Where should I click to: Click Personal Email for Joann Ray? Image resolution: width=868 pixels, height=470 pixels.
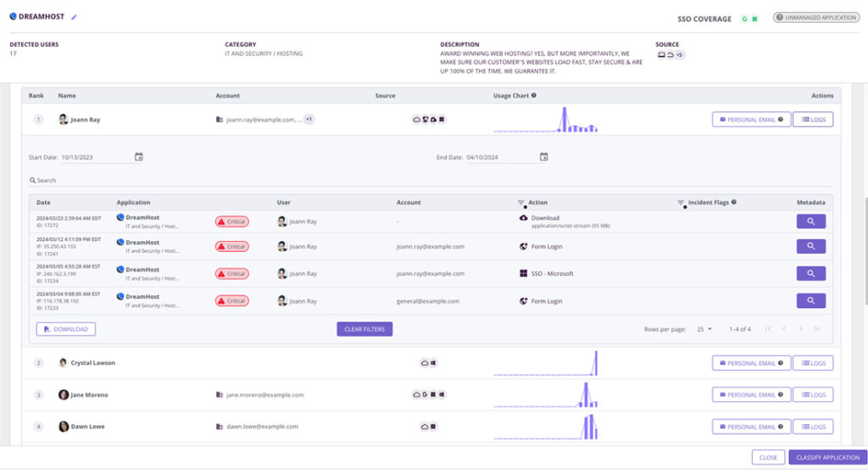pos(751,119)
